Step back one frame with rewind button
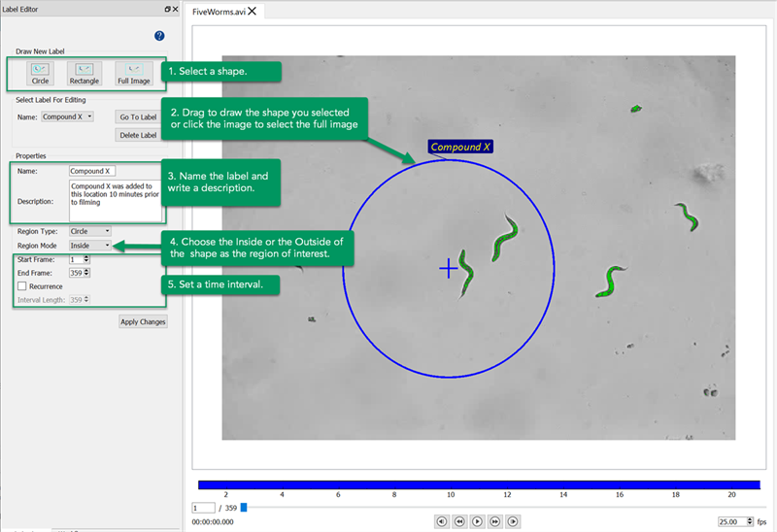Image resolution: width=777 pixels, height=532 pixels. 459,521
